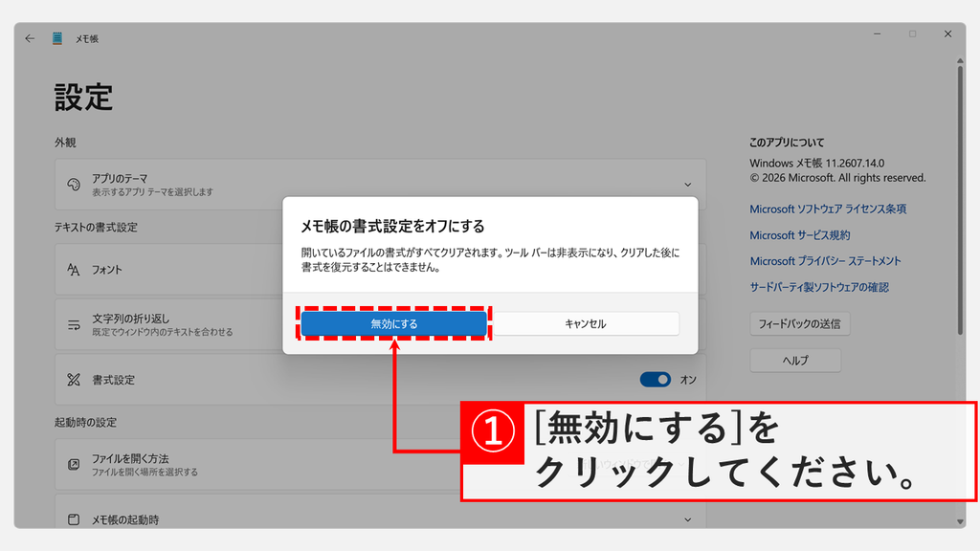980x551 pixels.
Task: Click the 設定 page heading
Action: tap(84, 98)
